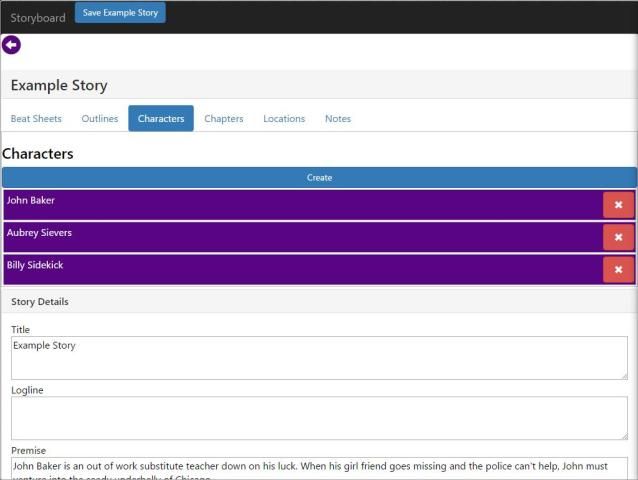638x480 pixels.
Task: Delete the Aubrey Sievers character
Action: (x=618, y=237)
